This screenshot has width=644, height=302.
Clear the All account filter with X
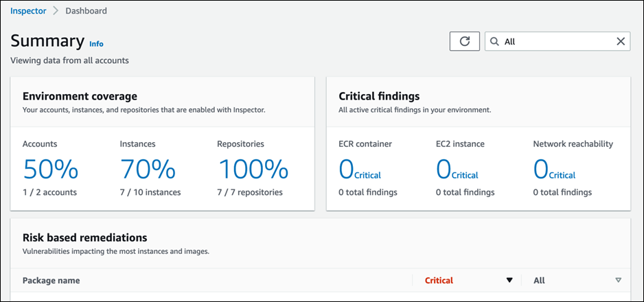tap(621, 41)
